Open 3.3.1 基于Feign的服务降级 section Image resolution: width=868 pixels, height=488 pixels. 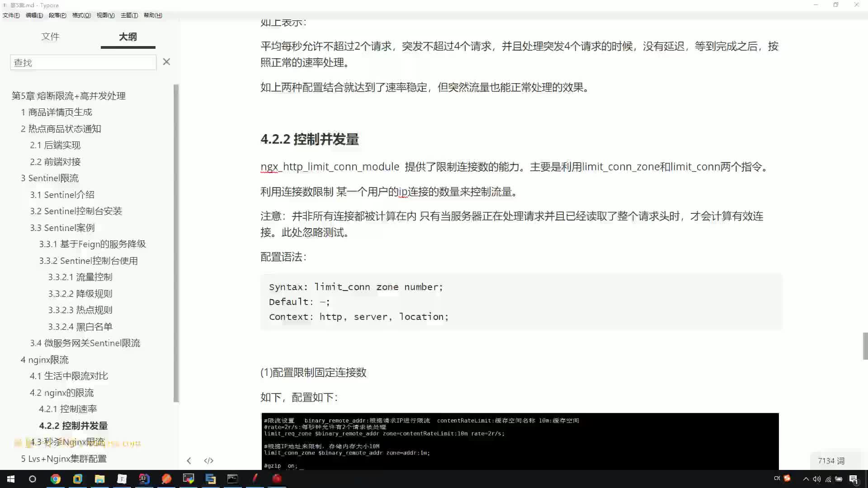pyautogui.click(x=92, y=244)
